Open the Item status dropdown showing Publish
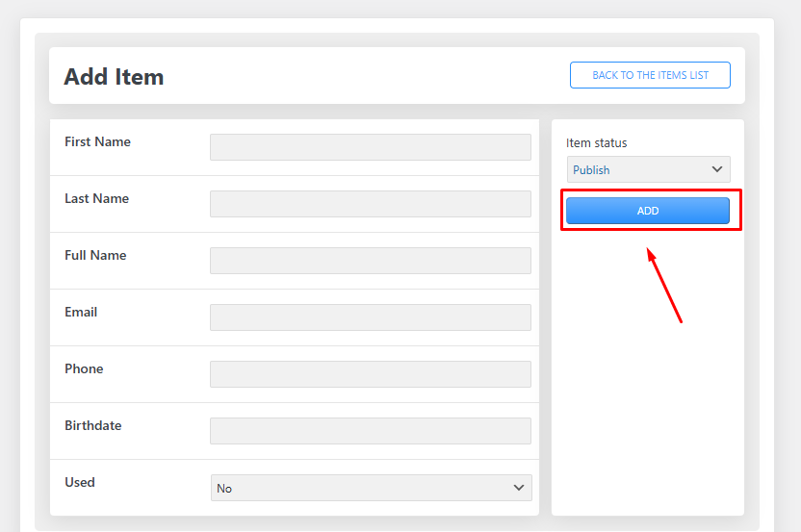Image resolution: width=801 pixels, height=532 pixels. tap(648, 169)
